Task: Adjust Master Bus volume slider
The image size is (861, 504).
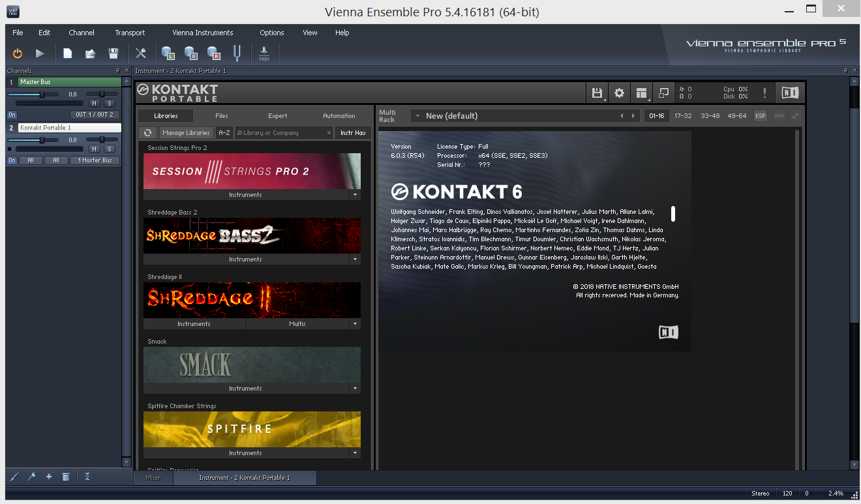Action: click(33, 94)
